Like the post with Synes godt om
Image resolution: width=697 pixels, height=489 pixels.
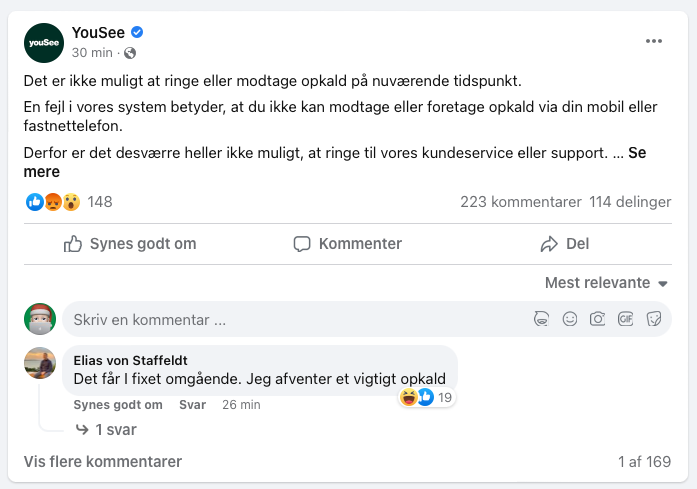tap(130, 244)
